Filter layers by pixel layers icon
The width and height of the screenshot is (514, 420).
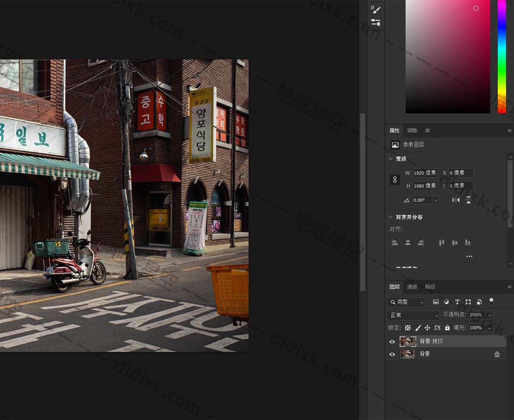pos(435,302)
